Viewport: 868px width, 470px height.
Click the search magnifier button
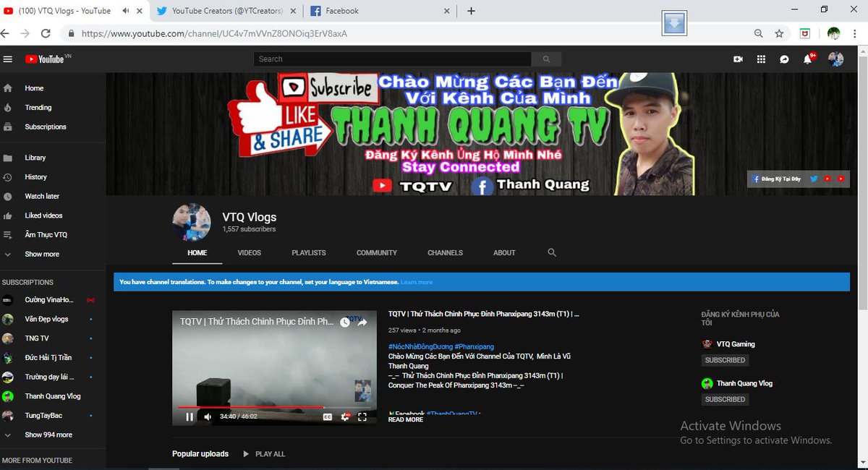coord(546,59)
